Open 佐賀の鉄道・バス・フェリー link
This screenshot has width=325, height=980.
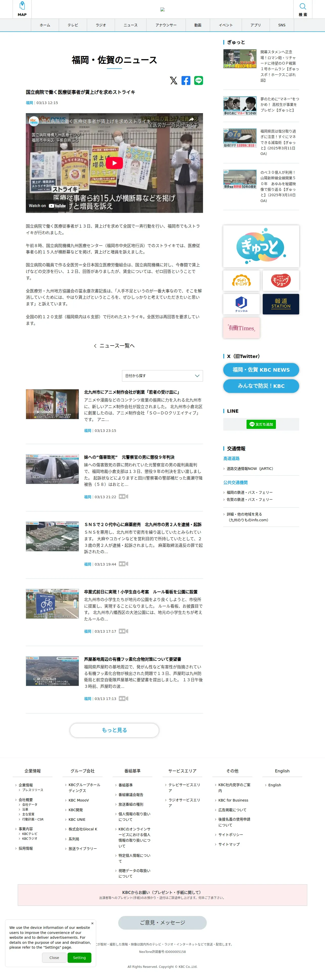[x=250, y=499]
